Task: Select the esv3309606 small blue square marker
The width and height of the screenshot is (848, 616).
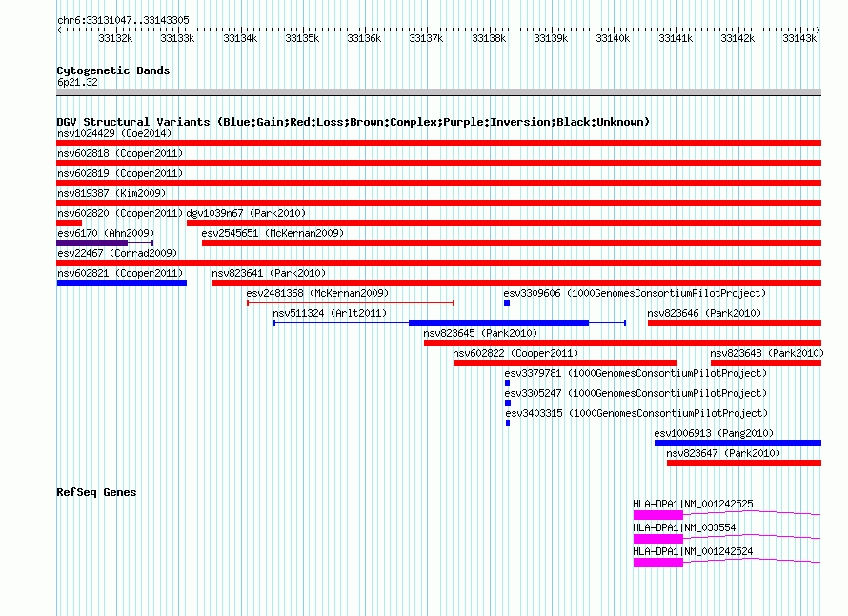Action: coord(507,303)
